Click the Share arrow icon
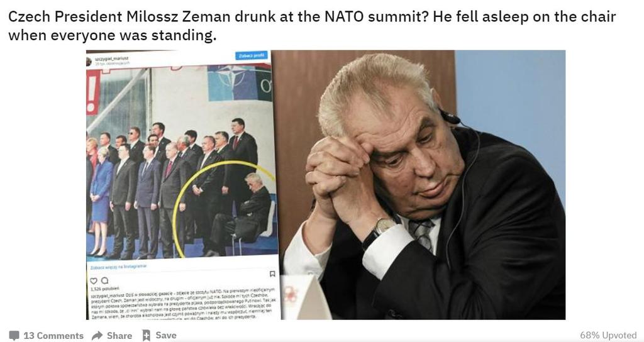 (97, 336)
